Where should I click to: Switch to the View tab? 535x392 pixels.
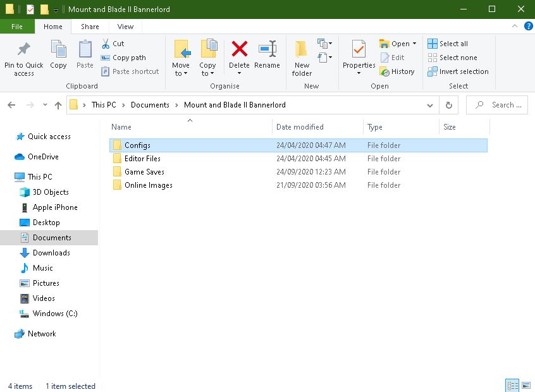pyautogui.click(x=125, y=27)
